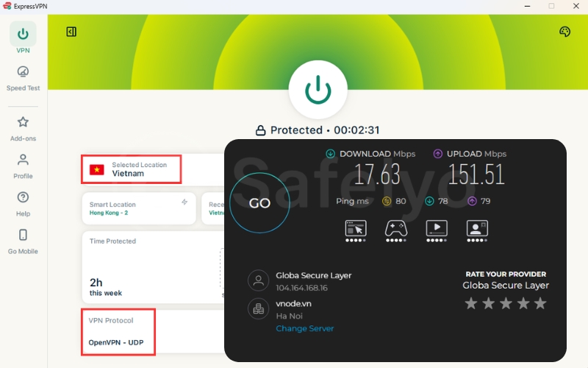Open the Help section

[x=23, y=204]
